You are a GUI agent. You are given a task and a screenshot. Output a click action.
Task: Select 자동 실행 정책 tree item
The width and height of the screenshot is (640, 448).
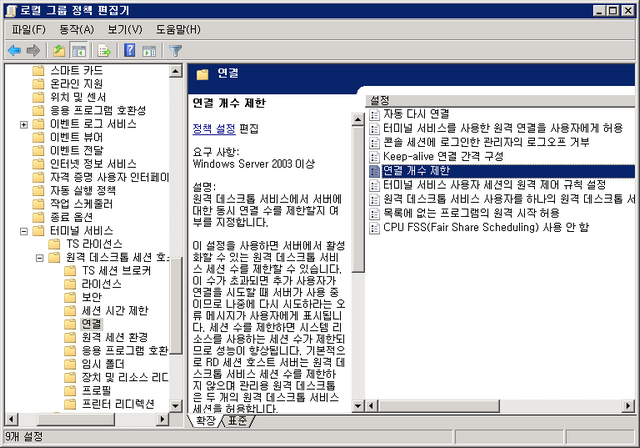[83, 191]
